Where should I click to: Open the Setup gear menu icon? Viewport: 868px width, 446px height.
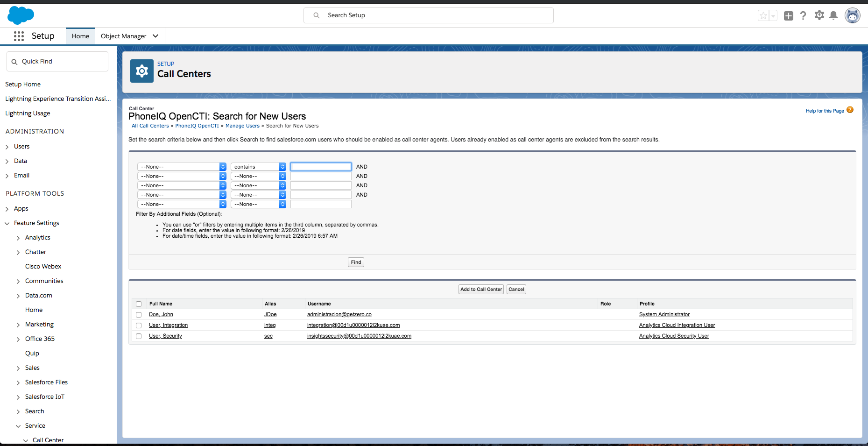click(819, 15)
